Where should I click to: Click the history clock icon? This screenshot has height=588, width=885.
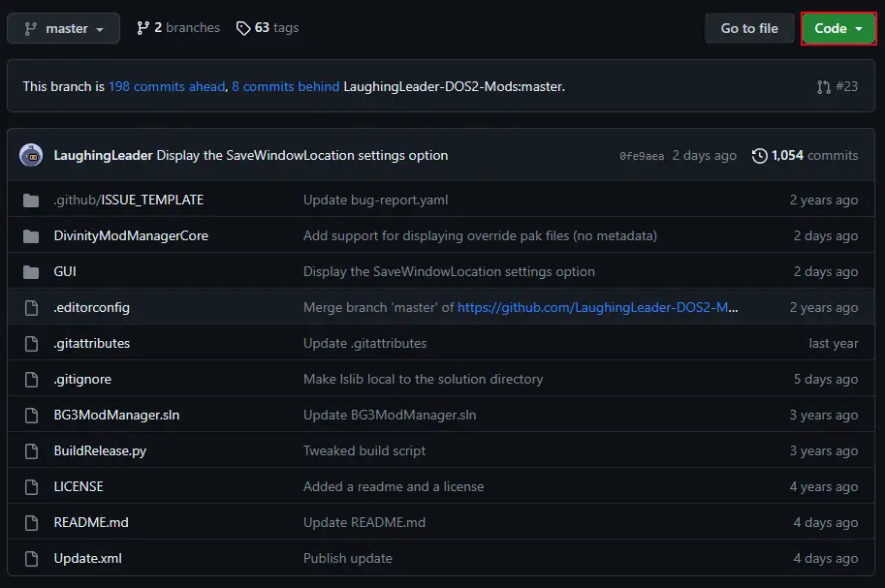click(x=760, y=156)
